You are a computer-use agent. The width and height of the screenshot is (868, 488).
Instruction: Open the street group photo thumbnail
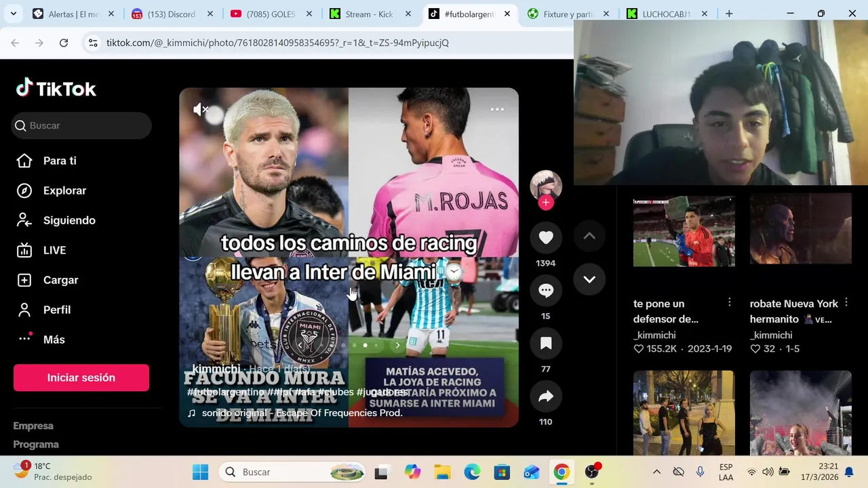pos(684,412)
